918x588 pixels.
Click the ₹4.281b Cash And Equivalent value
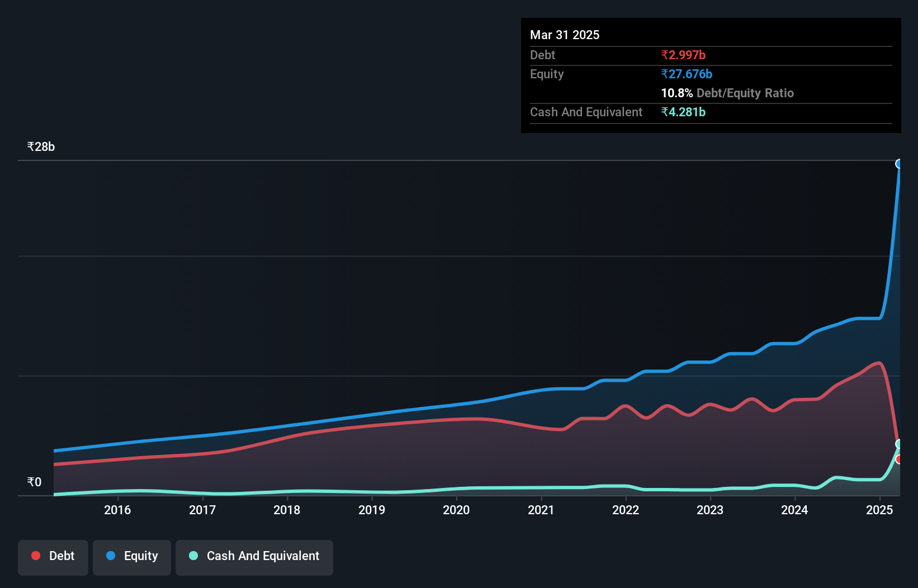click(683, 112)
